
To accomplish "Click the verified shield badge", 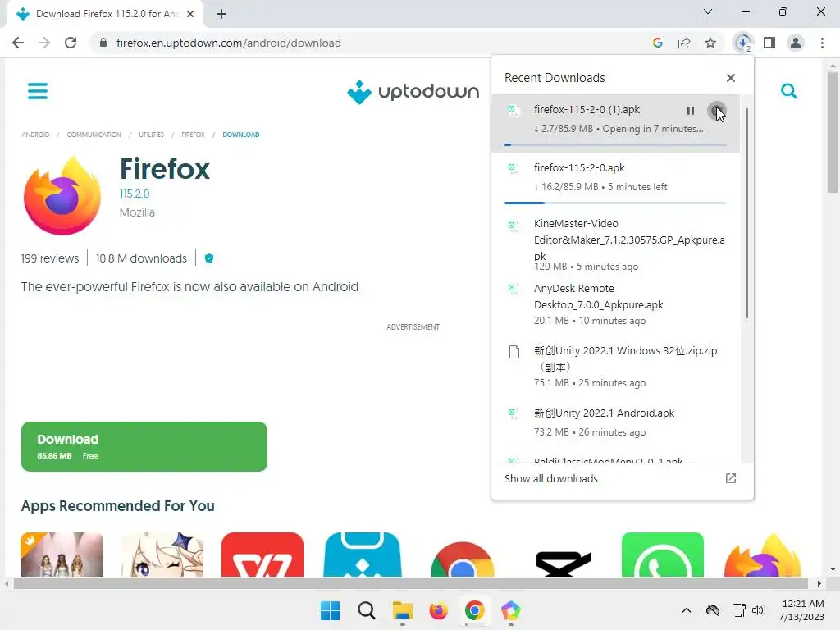I will point(209,258).
